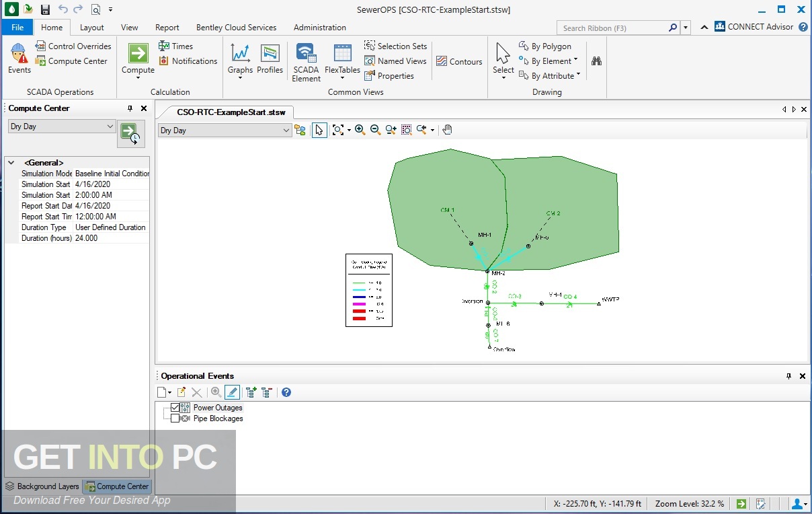Image resolution: width=812 pixels, height=514 pixels.
Task: Activate the Select tool in the Drawing group
Action: point(503,59)
